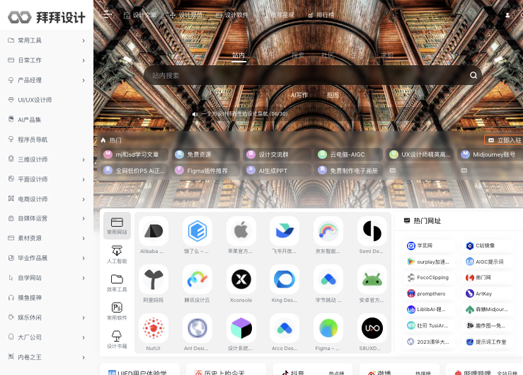Expand the 大厂公司 sidebar chevron

pyautogui.click(x=83, y=337)
